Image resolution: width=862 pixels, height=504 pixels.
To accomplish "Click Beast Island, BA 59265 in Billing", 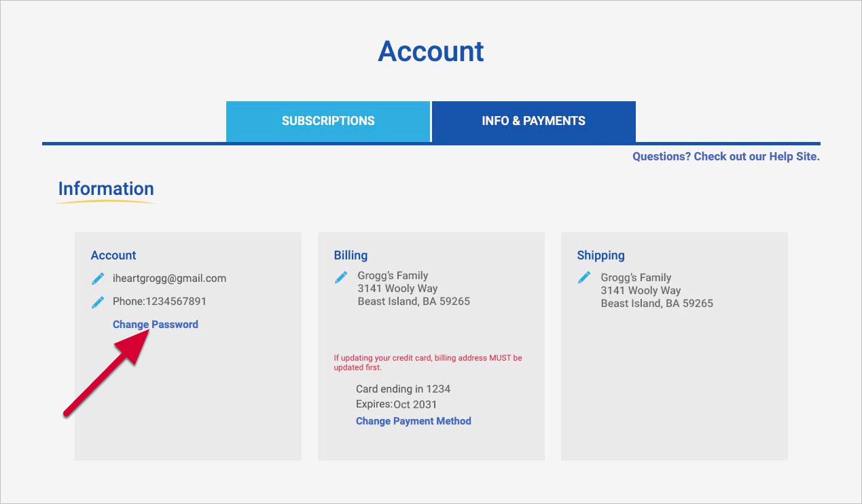I will 414,302.
